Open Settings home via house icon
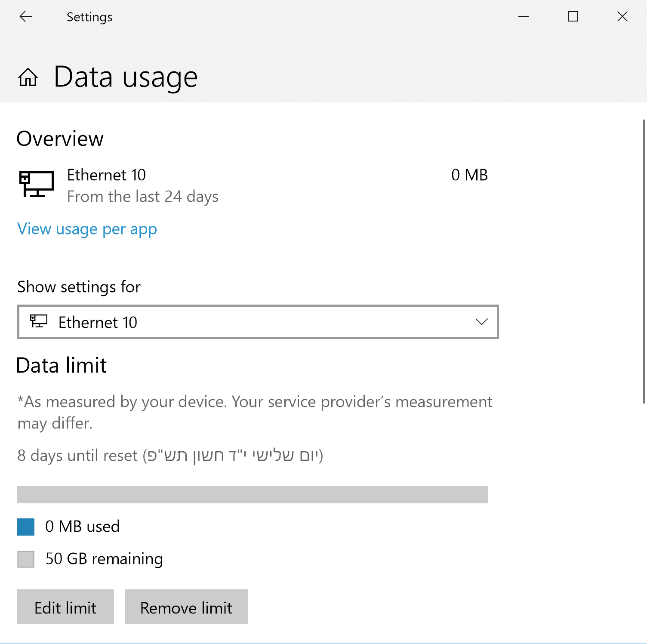 click(x=28, y=77)
